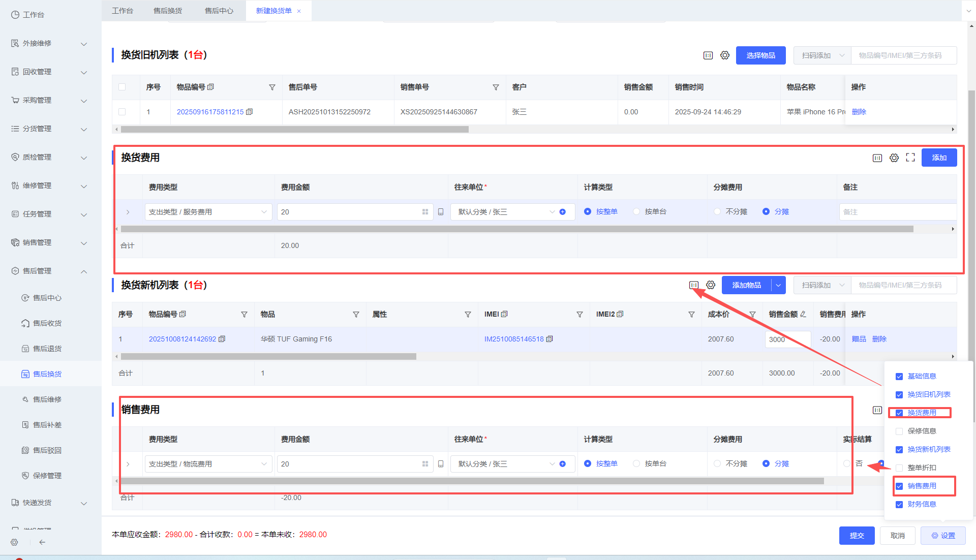Screen dimensions: 976x560
Task: Open 支出类型 / 服务费用 dropdown
Action: click(x=208, y=212)
